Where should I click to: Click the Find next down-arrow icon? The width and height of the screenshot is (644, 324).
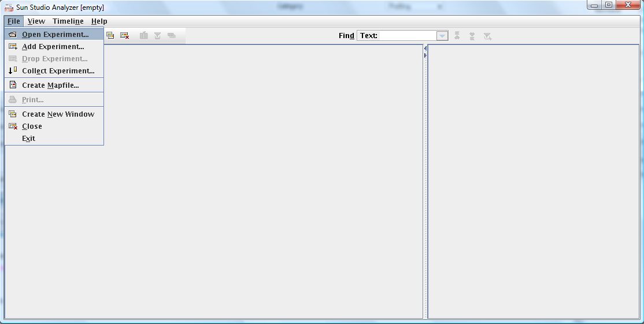coord(472,36)
